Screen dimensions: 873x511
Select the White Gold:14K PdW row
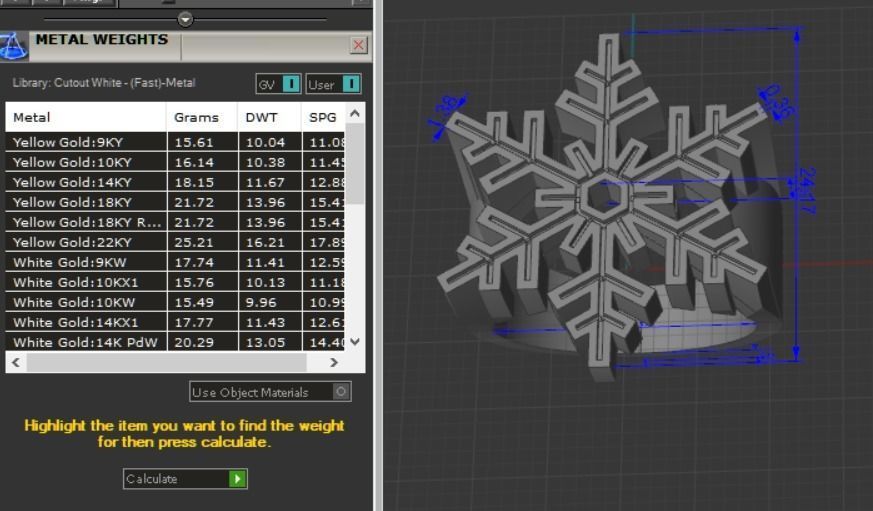175,342
